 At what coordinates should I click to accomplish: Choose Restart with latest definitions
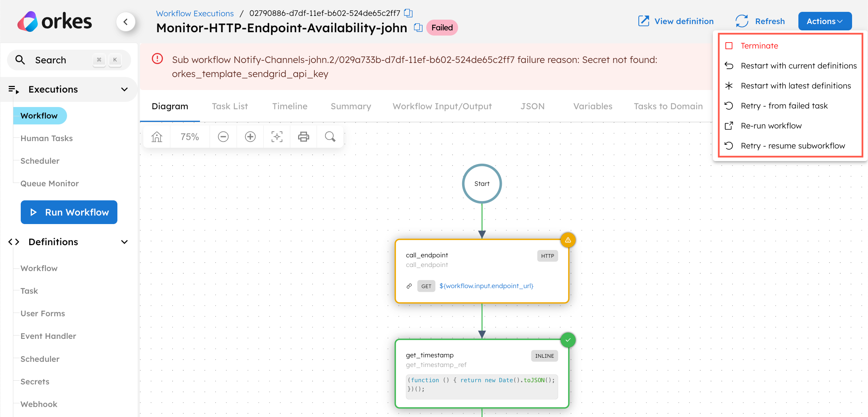pos(791,86)
